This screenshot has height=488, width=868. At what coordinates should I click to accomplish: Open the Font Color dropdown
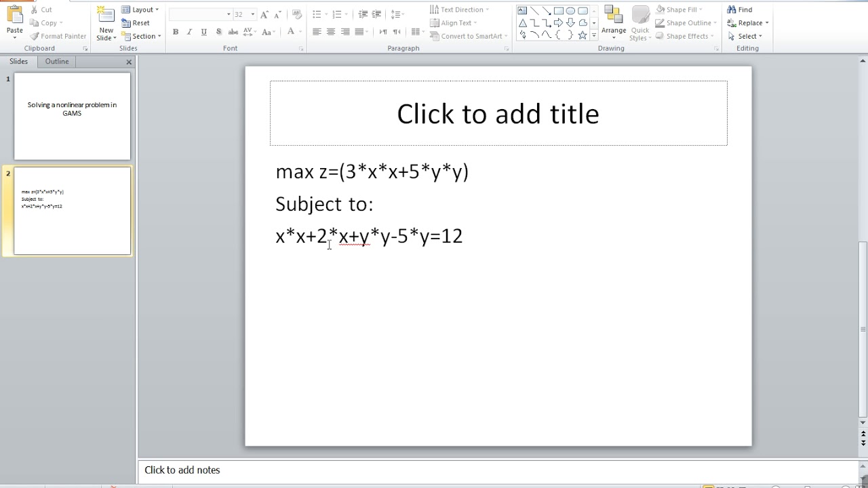tap(300, 32)
